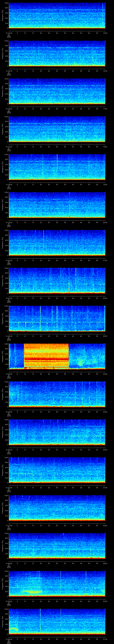
Task: Select the loud broadband burst in the 10:23 spectrogram
Action: (x=46, y=357)
